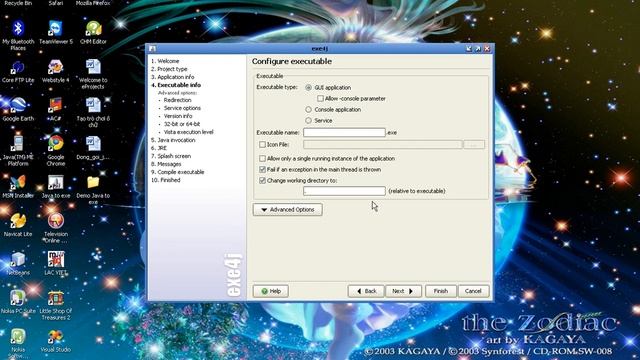Go to step 10. Finished

tap(165, 180)
